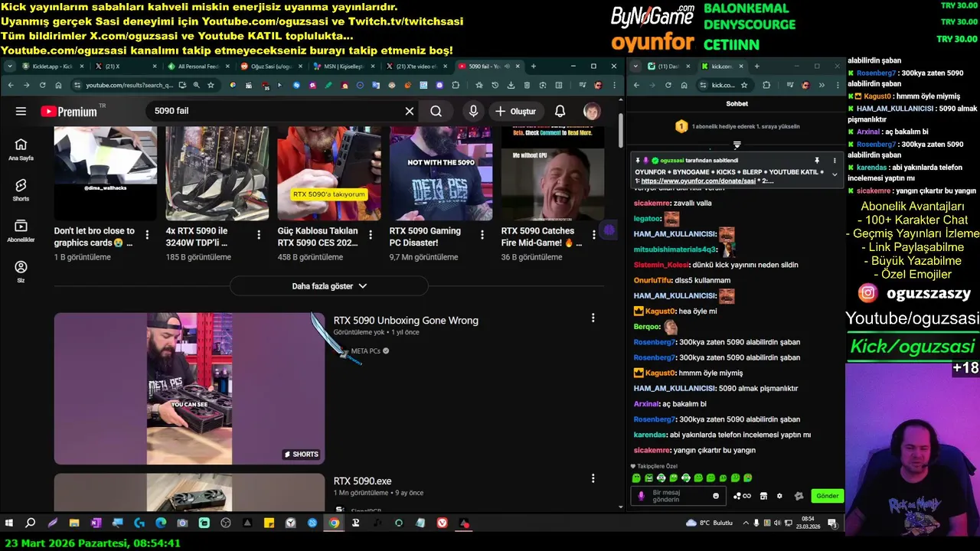Open META PCs channel link
The image size is (980, 551).
click(x=365, y=351)
